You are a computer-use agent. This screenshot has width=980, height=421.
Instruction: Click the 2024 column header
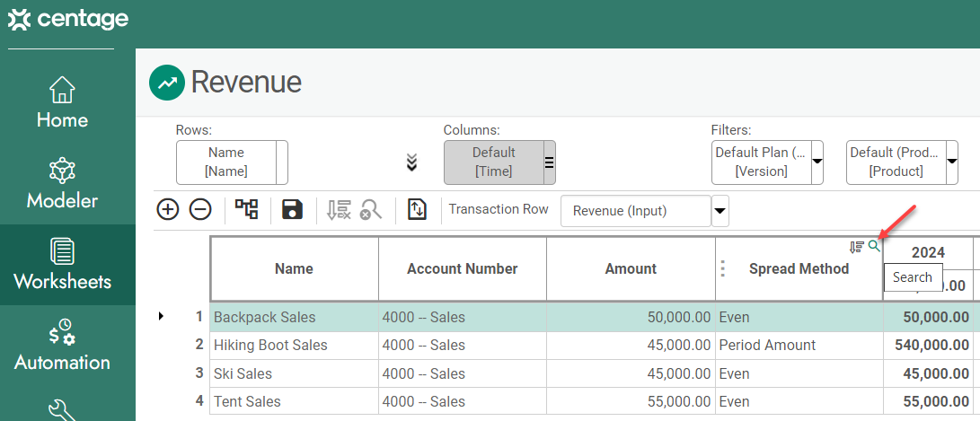928,253
